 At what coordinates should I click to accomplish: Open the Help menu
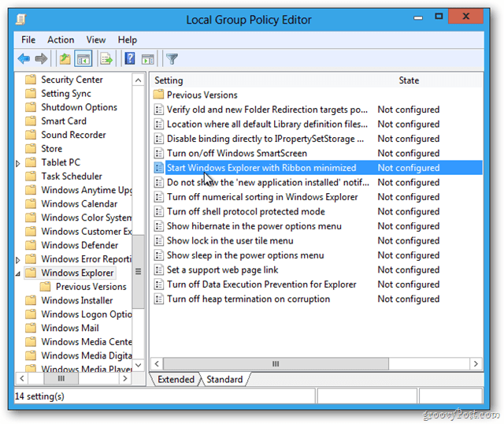[x=128, y=40]
